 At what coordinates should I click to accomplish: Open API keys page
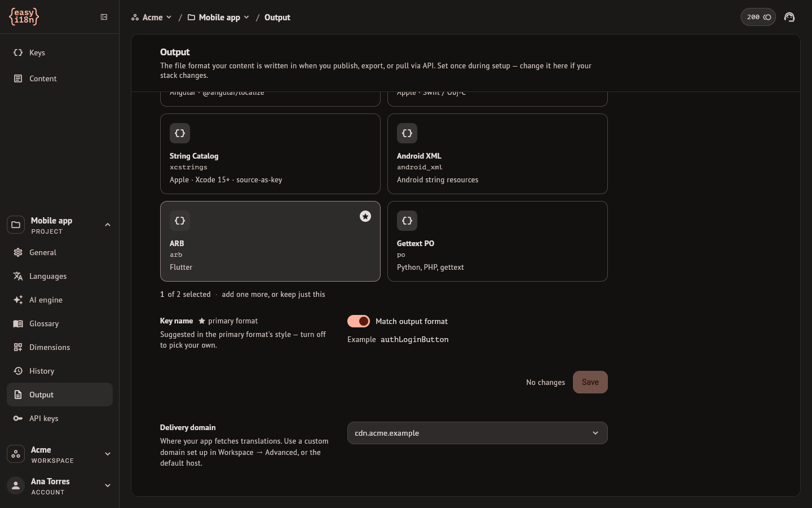point(60,418)
